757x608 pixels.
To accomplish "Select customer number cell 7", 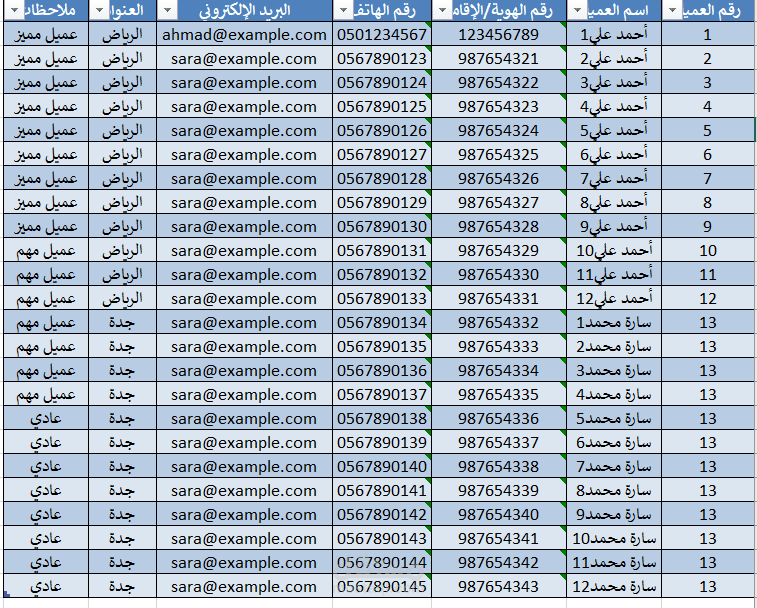I will click(x=707, y=179).
